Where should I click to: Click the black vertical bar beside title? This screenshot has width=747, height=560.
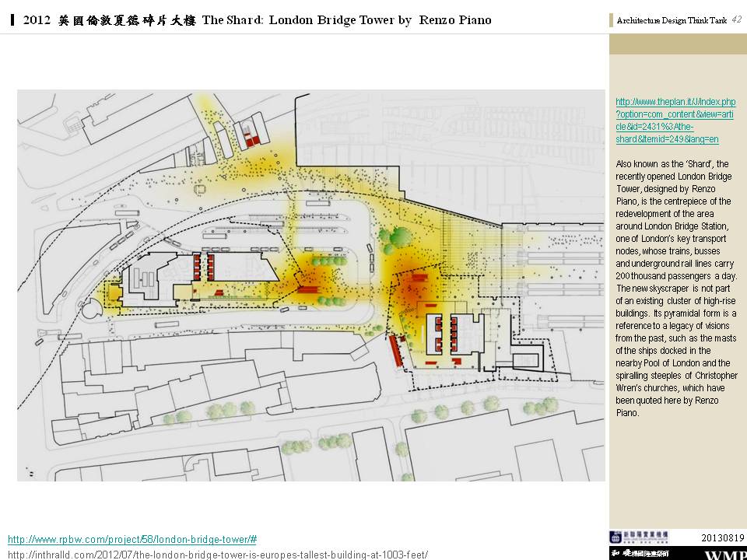(13, 20)
